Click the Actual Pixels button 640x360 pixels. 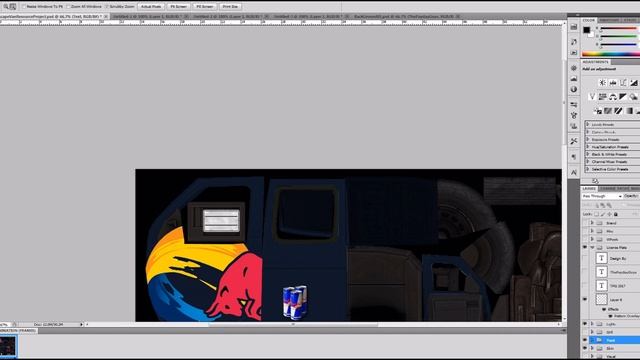pos(151,7)
